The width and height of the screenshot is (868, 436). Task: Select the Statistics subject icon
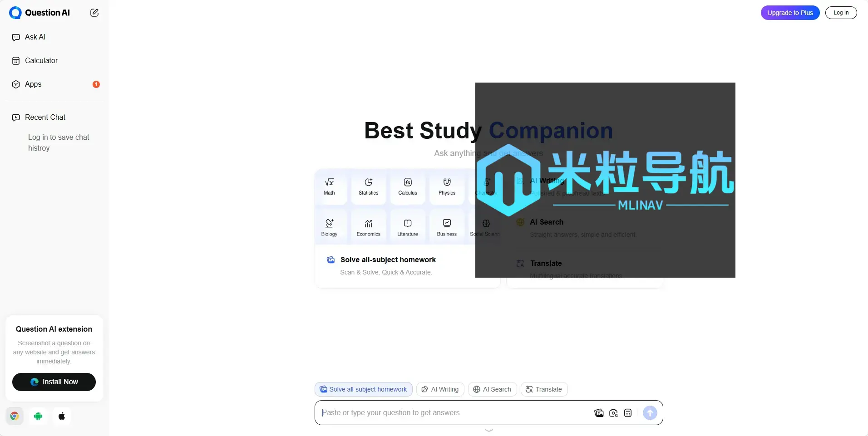point(368,186)
